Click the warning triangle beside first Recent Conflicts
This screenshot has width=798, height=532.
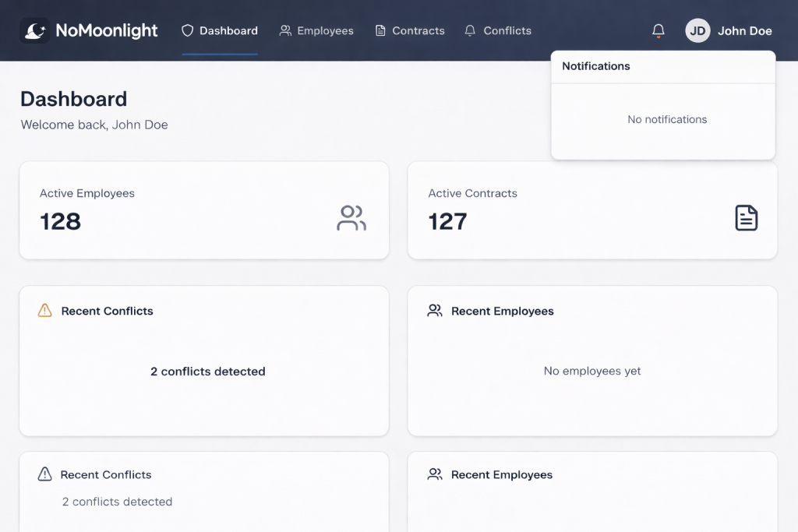[x=45, y=311]
